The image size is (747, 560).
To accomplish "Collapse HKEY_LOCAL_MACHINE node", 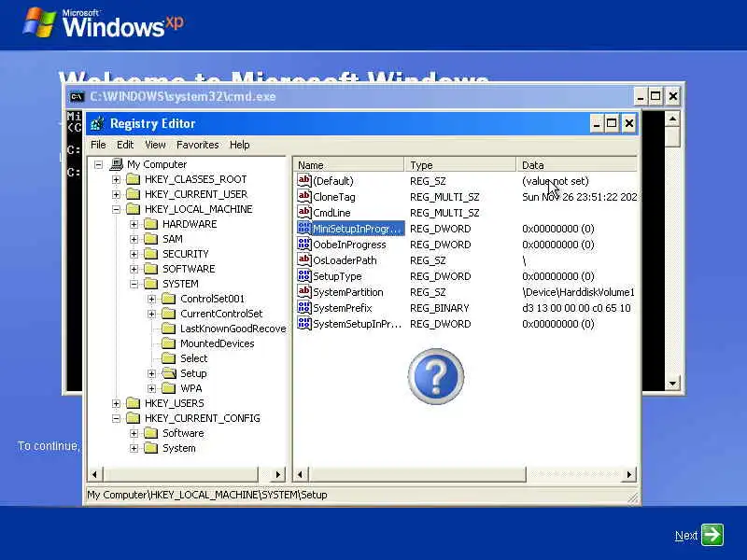I will [x=116, y=209].
